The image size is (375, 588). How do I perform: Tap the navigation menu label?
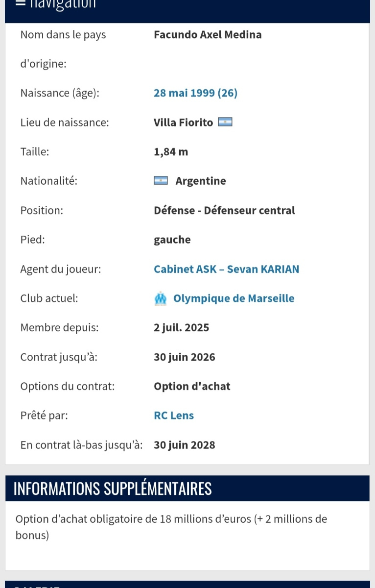click(62, 4)
